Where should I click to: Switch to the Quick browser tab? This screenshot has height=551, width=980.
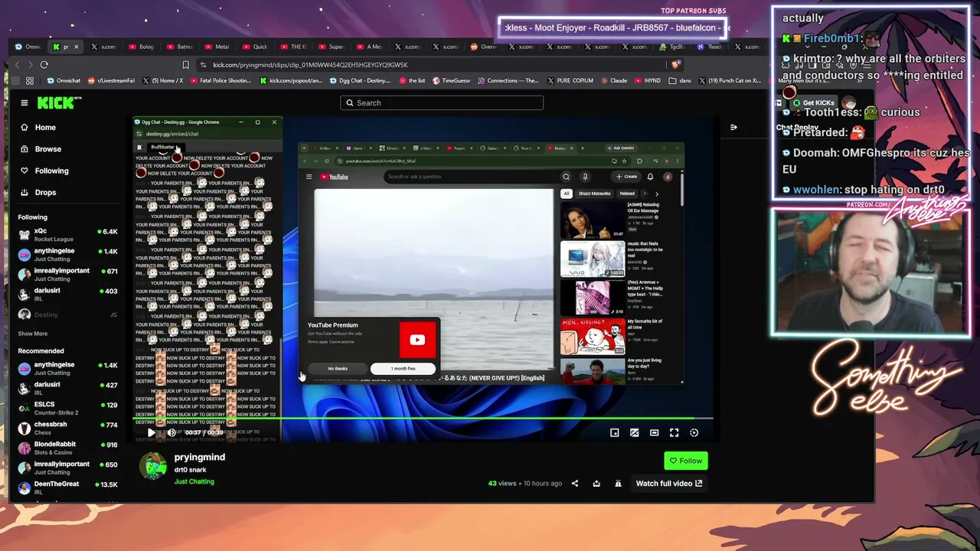255,47
